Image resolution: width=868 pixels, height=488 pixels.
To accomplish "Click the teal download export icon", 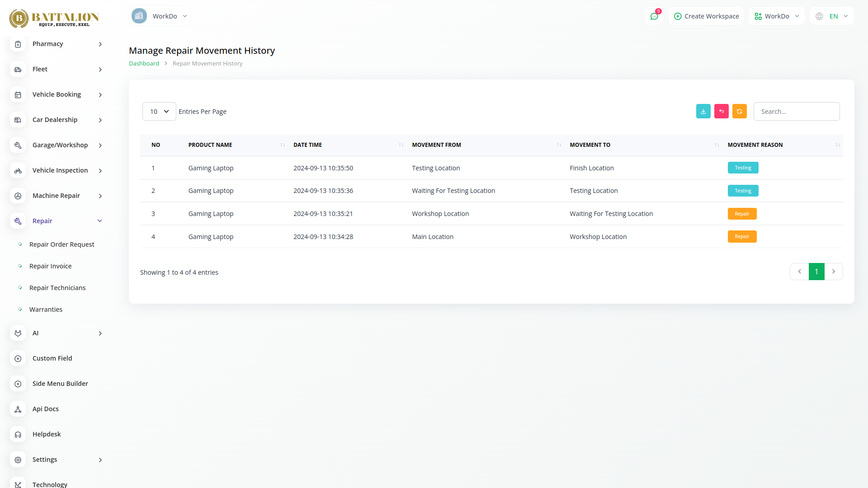I will coord(703,111).
